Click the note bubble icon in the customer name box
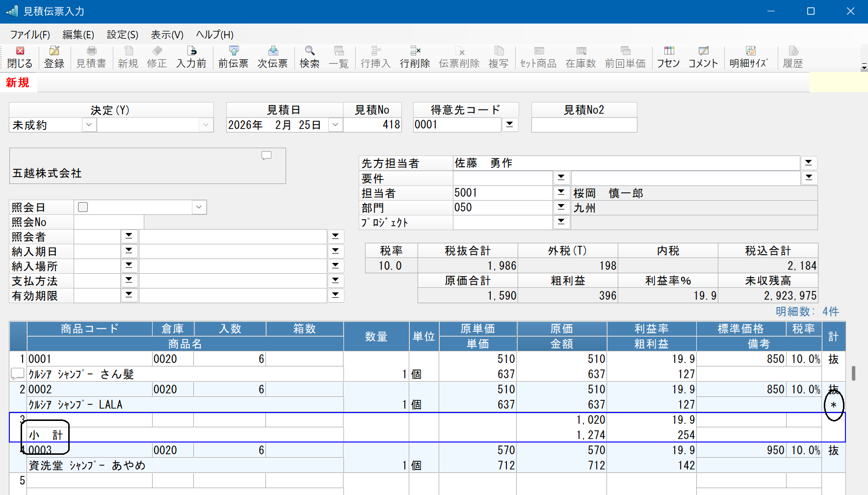This screenshot has width=868, height=495. 266,156
